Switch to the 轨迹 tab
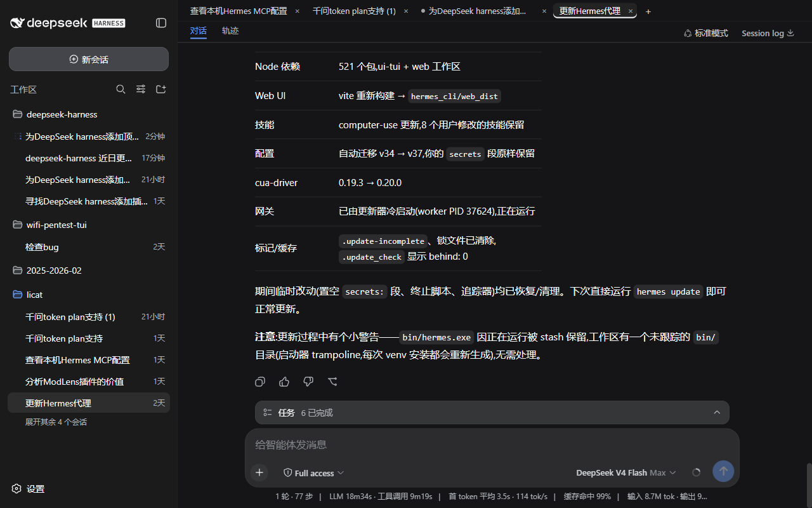812x508 pixels. tap(230, 30)
